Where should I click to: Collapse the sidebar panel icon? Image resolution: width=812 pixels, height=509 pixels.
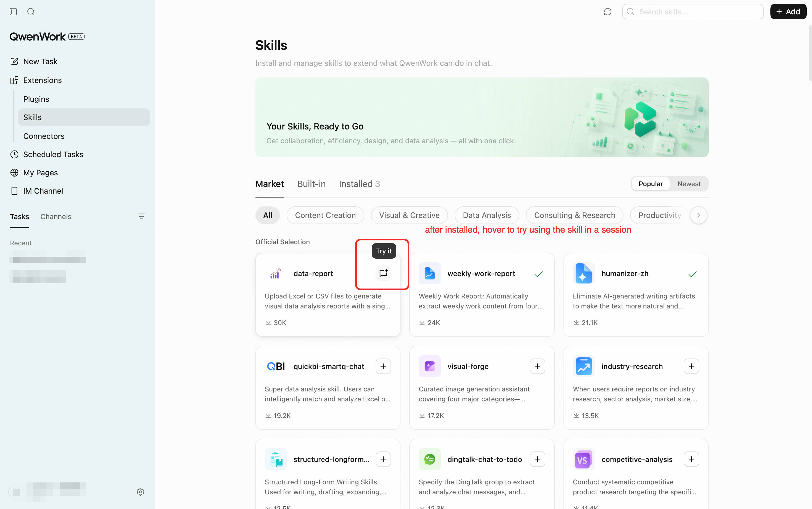(14, 12)
